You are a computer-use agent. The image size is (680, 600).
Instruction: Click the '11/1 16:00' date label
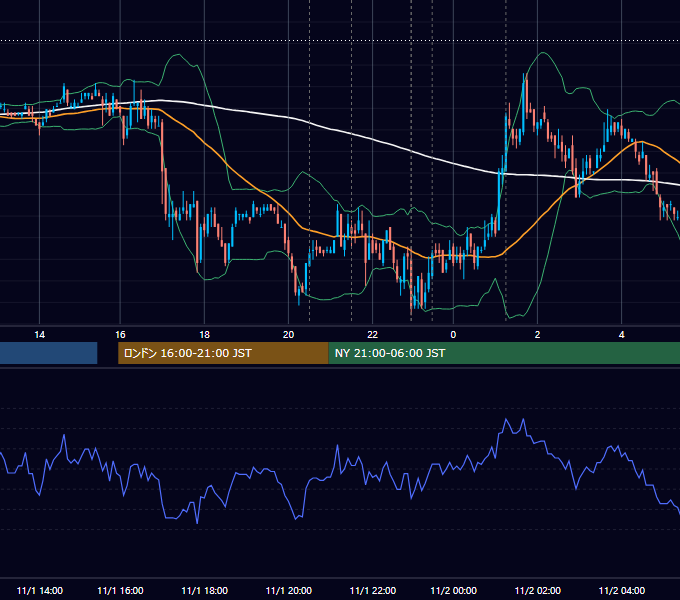coord(120,590)
